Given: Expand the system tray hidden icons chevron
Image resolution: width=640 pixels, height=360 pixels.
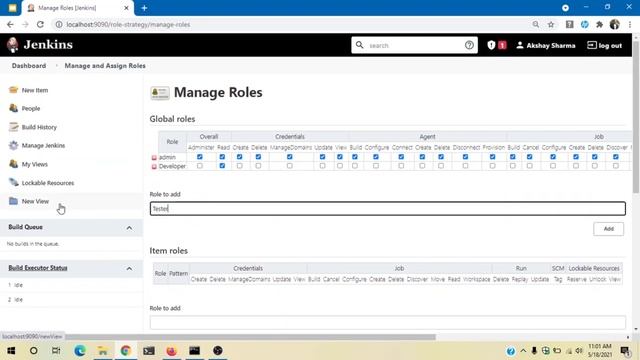Looking at the screenshot, I should click(x=523, y=351).
